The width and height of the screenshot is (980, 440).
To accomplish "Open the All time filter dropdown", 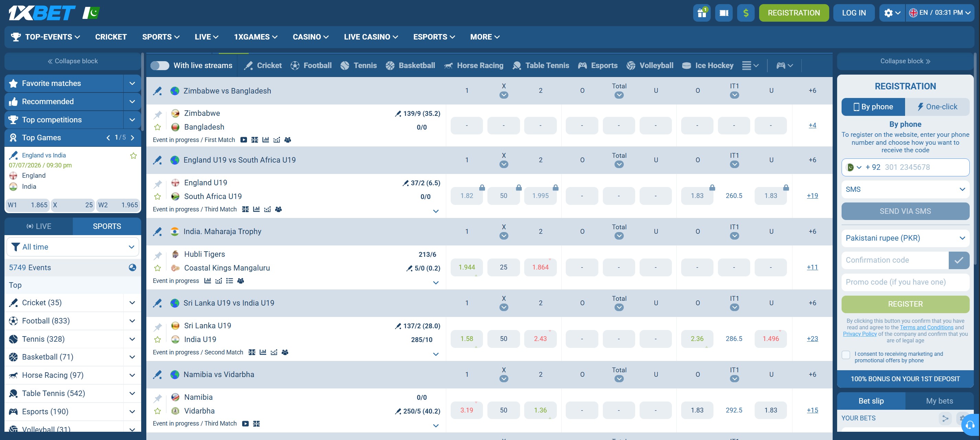I will (x=73, y=247).
